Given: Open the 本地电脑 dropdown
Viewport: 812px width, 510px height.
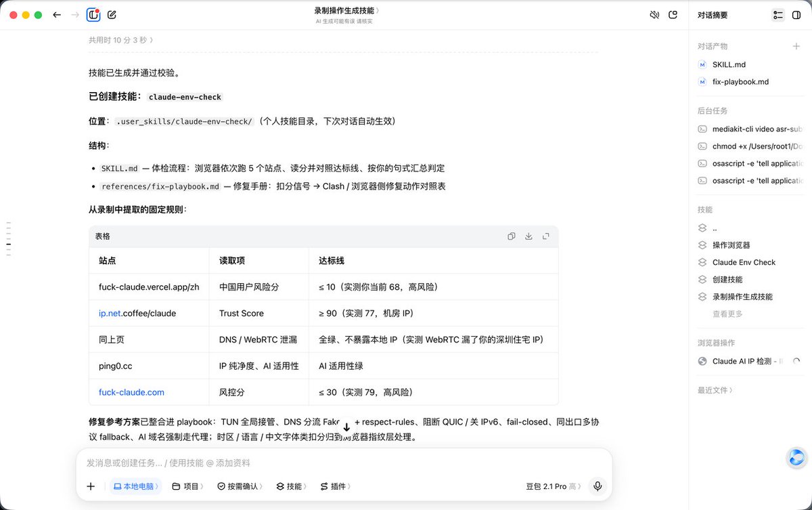Looking at the screenshot, I should click(x=136, y=486).
